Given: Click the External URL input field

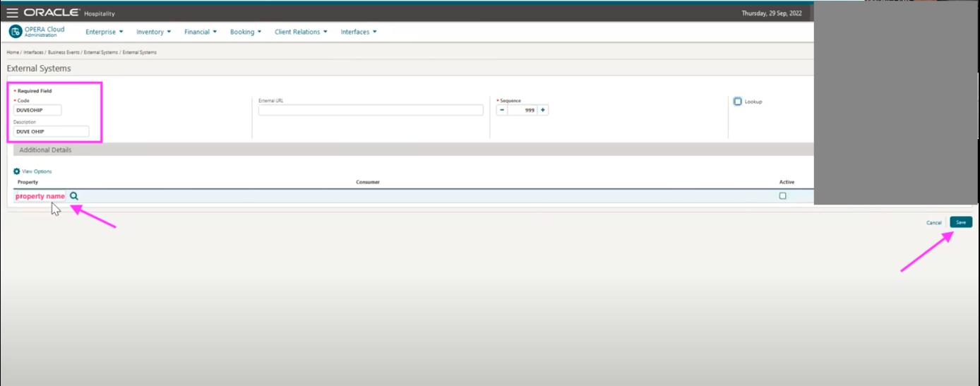Looking at the screenshot, I should (x=371, y=110).
